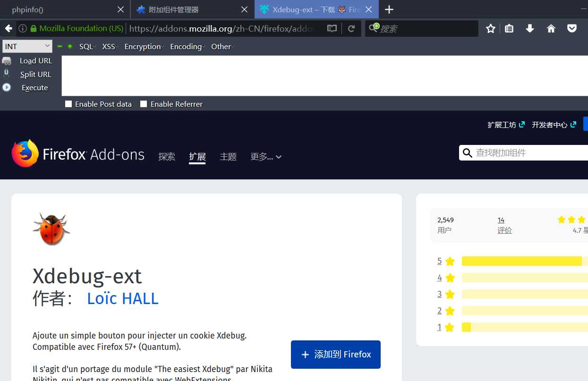Viewport: 588px width, 381px height.
Task: Open the Encoding dropdown menu
Action: point(187,46)
